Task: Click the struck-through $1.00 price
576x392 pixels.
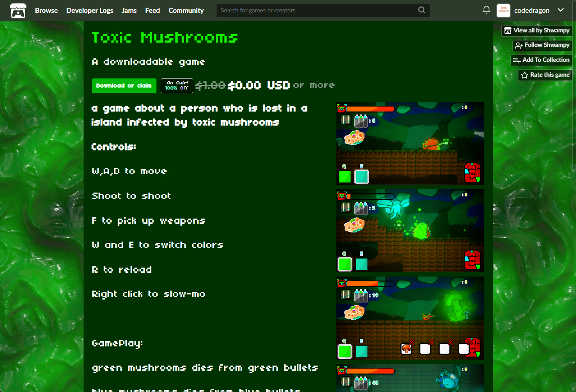Action: point(210,86)
